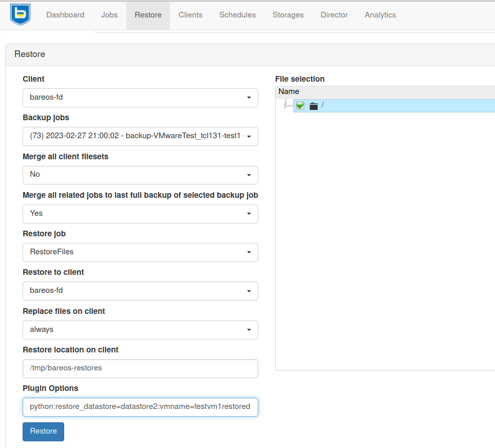495x448 pixels.
Task: Edit the Plugin Options text field
Action: [x=140, y=407]
